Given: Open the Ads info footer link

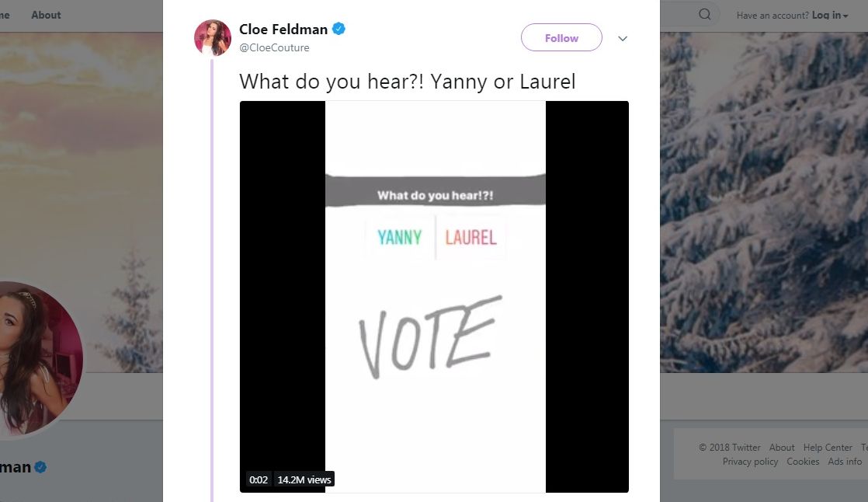Looking at the screenshot, I should point(845,462).
